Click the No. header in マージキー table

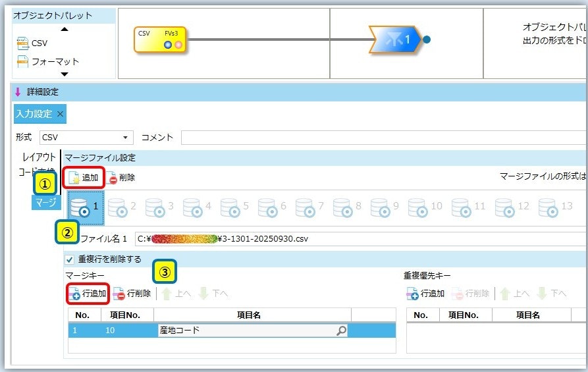coord(84,315)
